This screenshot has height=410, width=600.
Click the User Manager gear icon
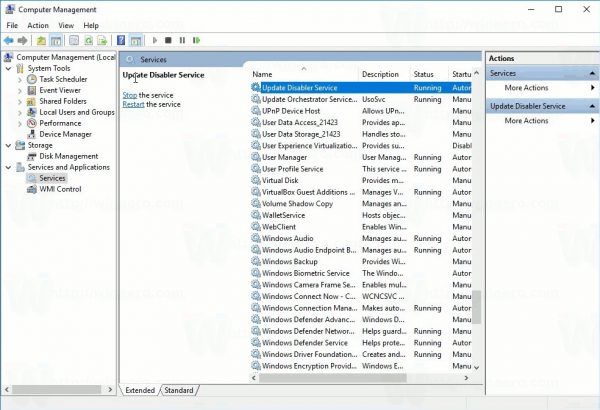point(256,157)
